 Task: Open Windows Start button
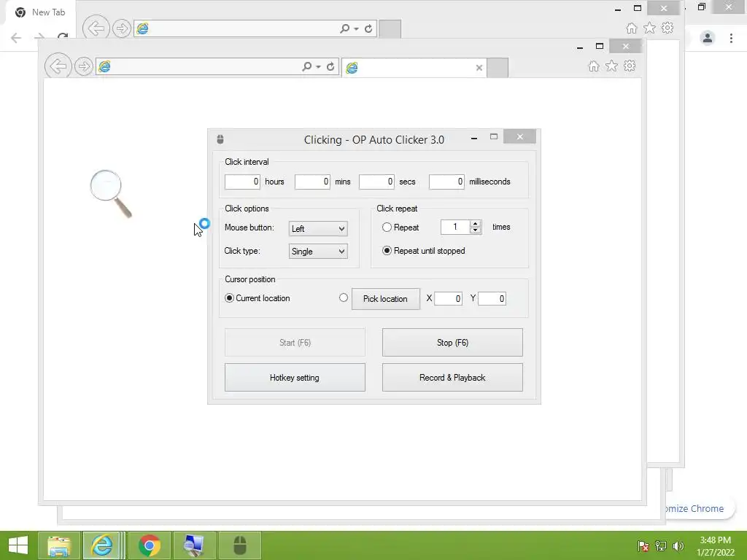click(18, 545)
